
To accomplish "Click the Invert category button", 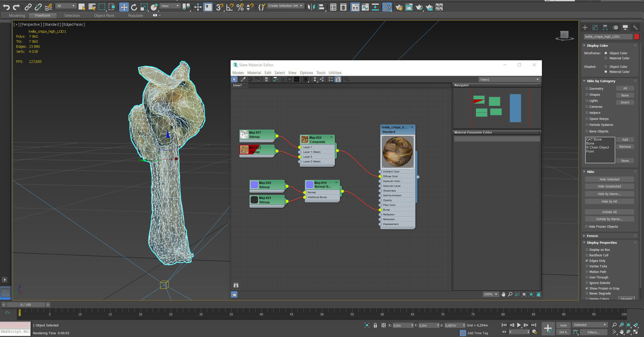I will (x=625, y=102).
